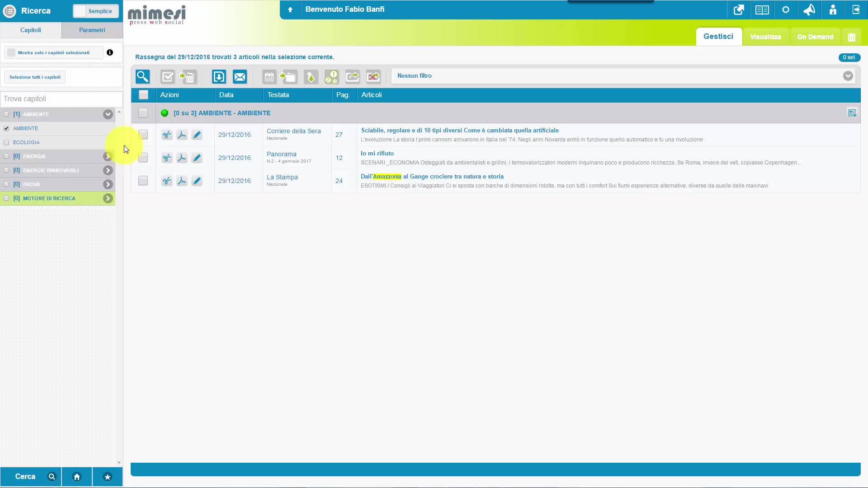The height and width of the screenshot is (488, 868).
Task: Click the 'Trova capitoli' search field
Action: coord(61,99)
